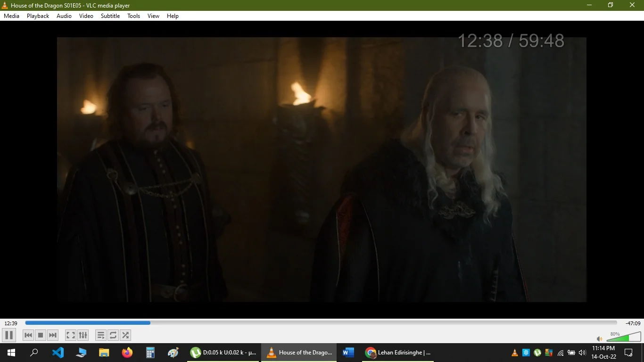
Task: Open the Media menu
Action: [x=12, y=16]
